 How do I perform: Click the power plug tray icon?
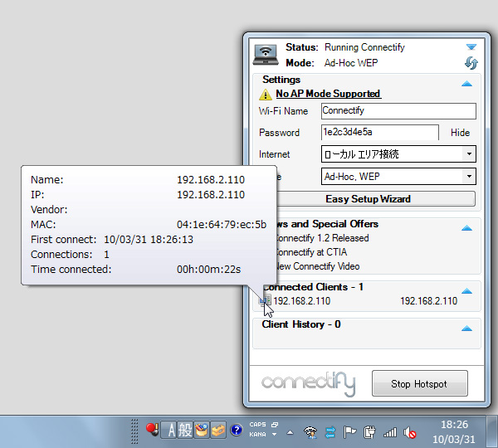pos(369,432)
